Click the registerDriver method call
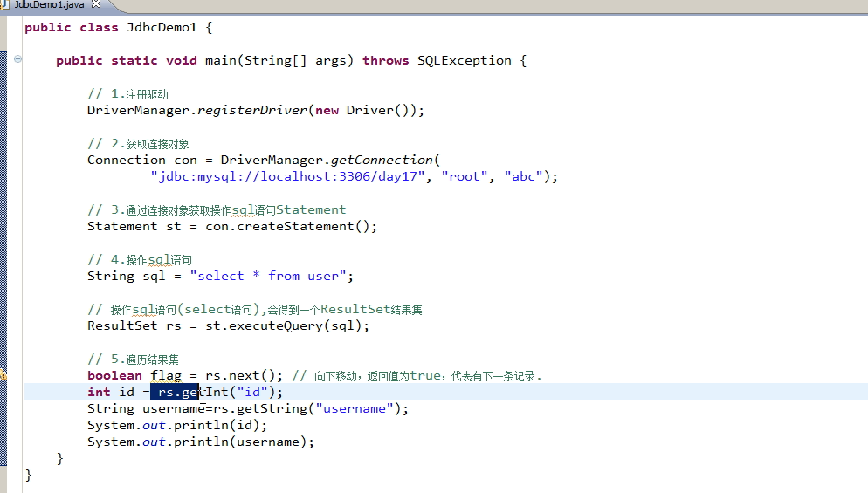 click(x=251, y=110)
